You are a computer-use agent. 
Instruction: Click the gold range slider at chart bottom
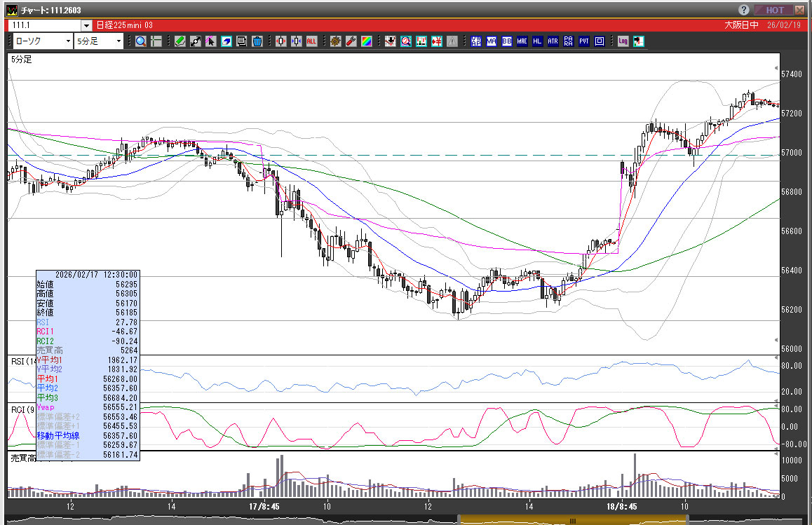[571, 520]
